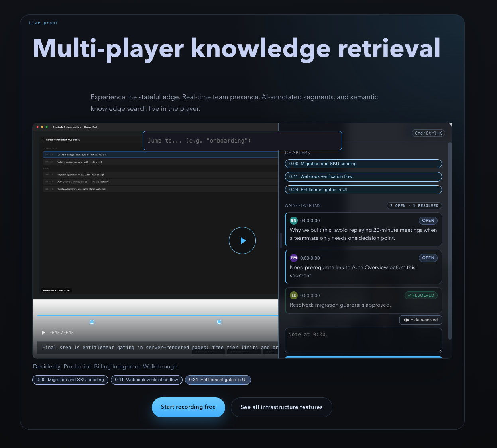The width and height of the screenshot is (497, 448).
Task: Toggle Hide resolved annotations
Action: coord(420,320)
